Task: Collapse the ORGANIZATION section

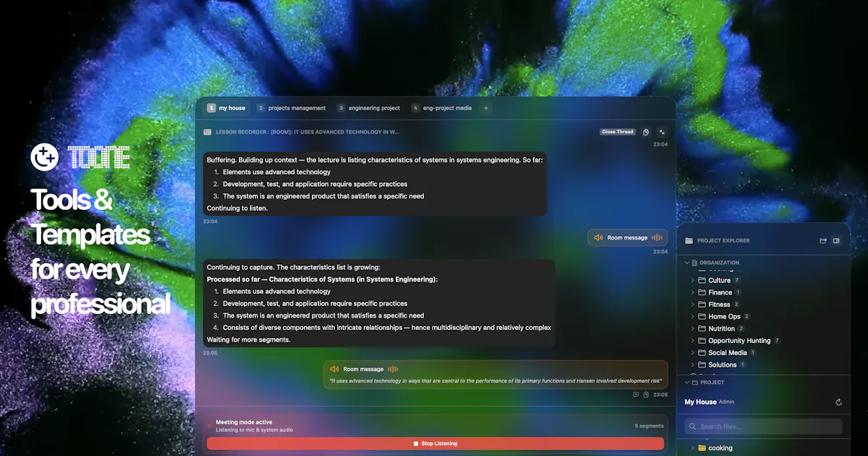Action: tap(686, 263)
